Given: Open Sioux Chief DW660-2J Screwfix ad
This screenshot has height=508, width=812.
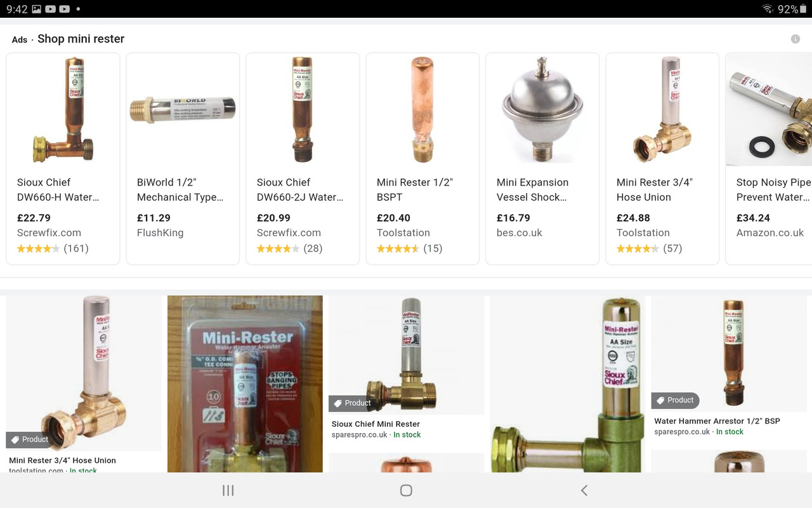Looking at the screenshot, I should (303, 158).
